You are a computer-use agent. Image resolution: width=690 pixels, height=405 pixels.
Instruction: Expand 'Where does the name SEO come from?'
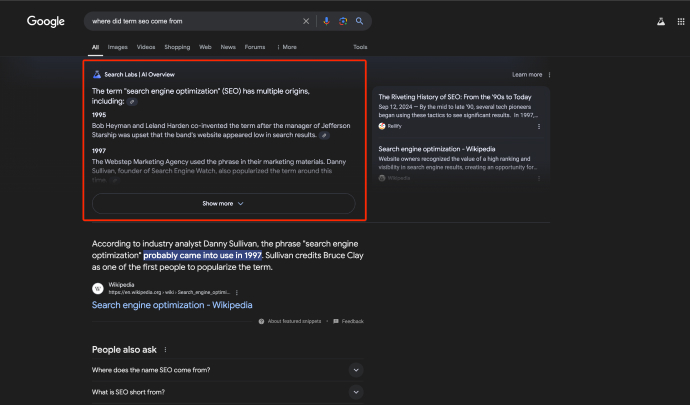228,370
